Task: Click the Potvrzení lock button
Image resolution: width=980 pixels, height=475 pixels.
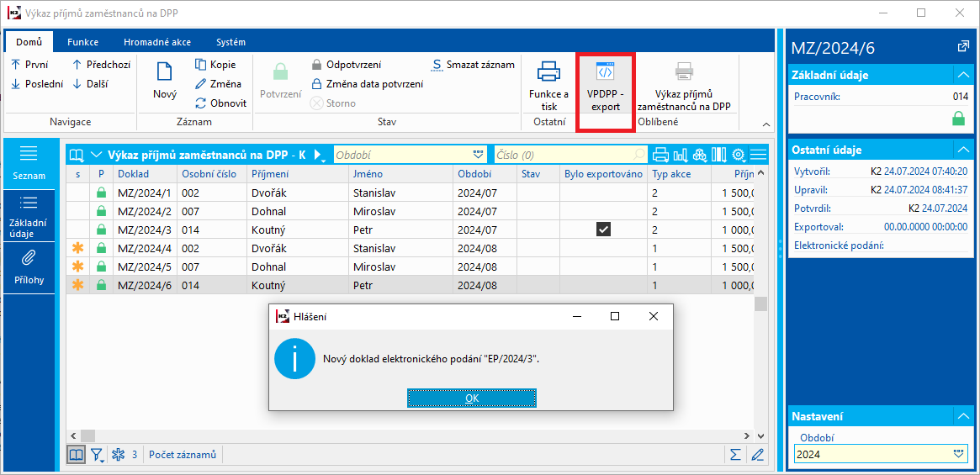Action: point(281,79)
